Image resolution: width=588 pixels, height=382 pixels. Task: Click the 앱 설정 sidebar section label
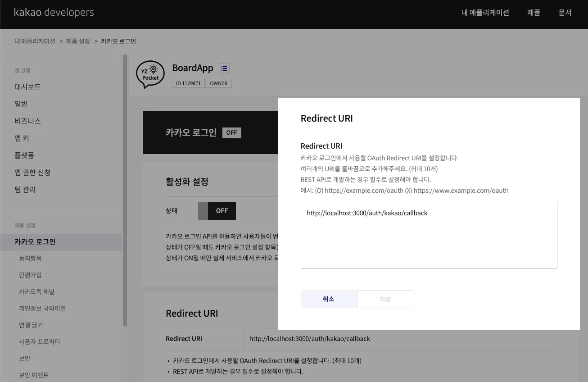[23, 71]
